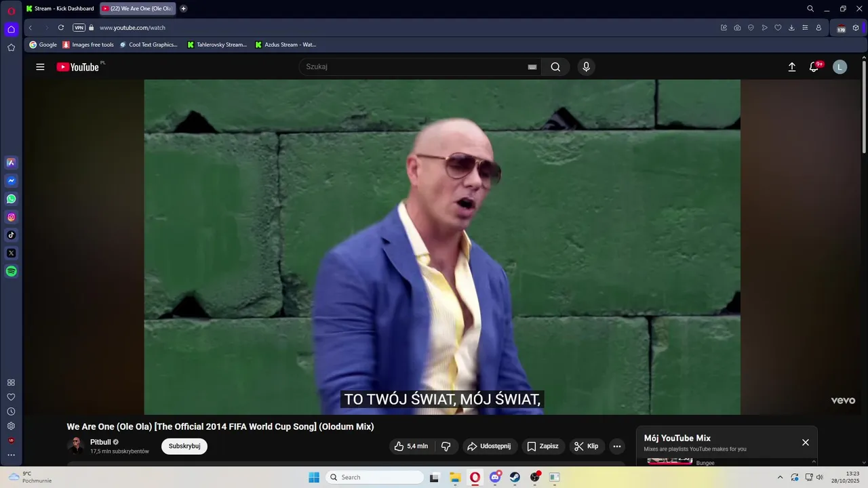Share video with Udostępnij button
This screenshot has height=488, width=868.
click(490, 446)
